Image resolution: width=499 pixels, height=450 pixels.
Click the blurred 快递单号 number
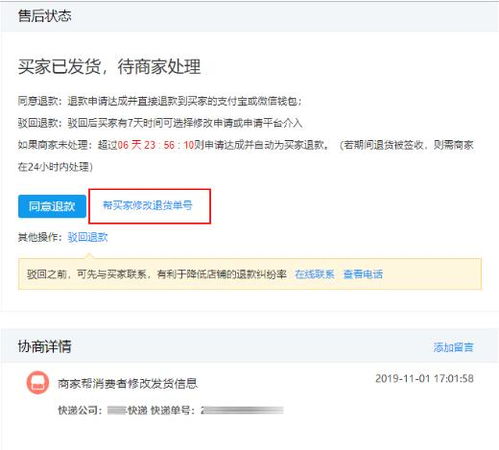(x=242, y=410)
